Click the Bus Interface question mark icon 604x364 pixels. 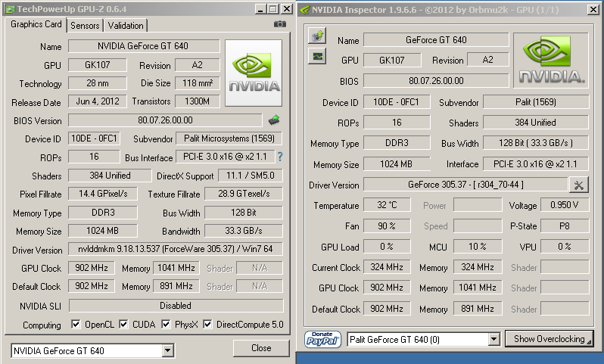pos(280,157)
